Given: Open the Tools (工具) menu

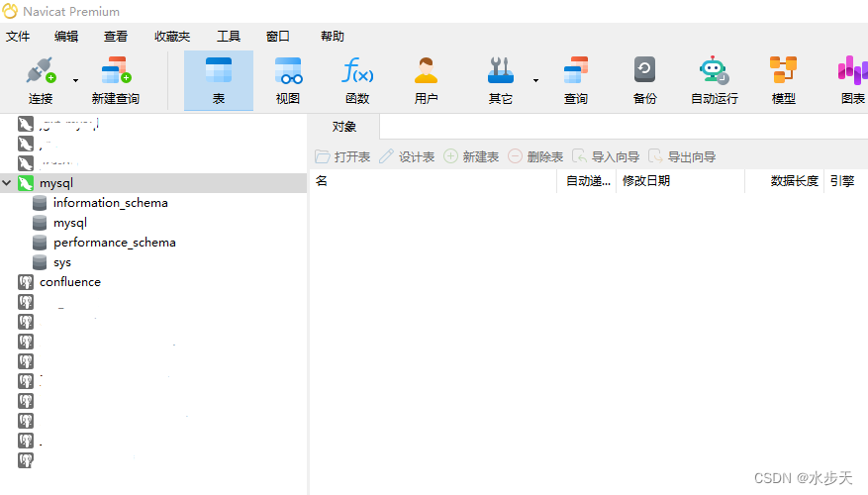Looking at the screenshot, I should coord(228,37).
